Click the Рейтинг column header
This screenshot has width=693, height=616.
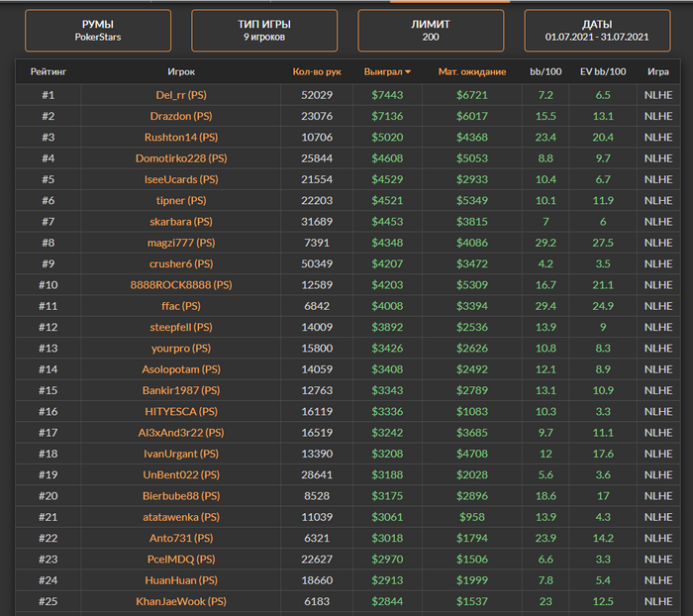tap(48, 72)
